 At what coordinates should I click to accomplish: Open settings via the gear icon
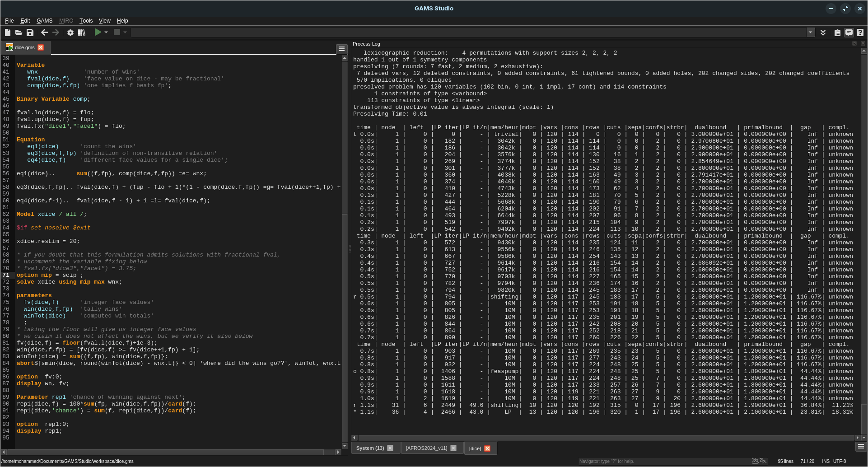pos(70,33)
